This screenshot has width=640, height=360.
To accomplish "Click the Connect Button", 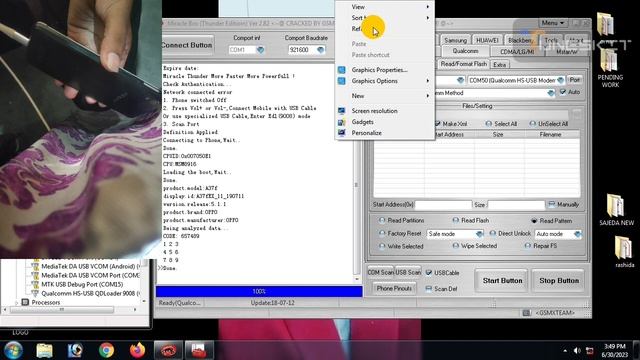I will (187, 45).
